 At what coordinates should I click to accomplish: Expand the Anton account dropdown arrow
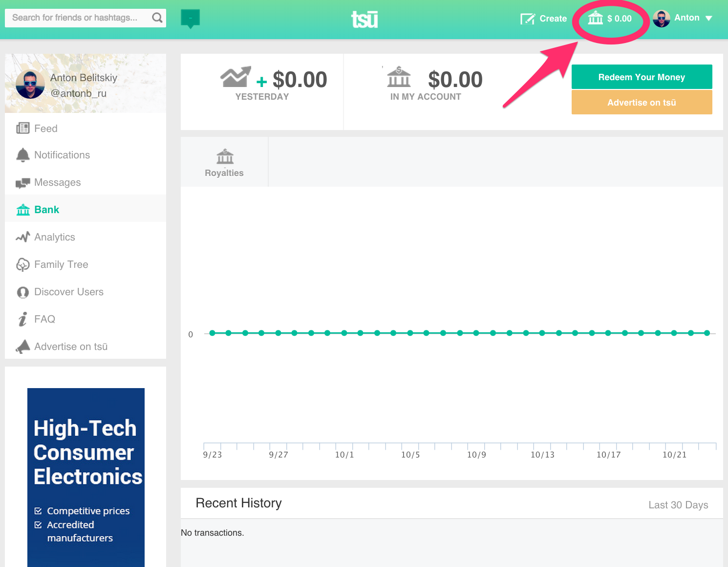tap(708, 18)
